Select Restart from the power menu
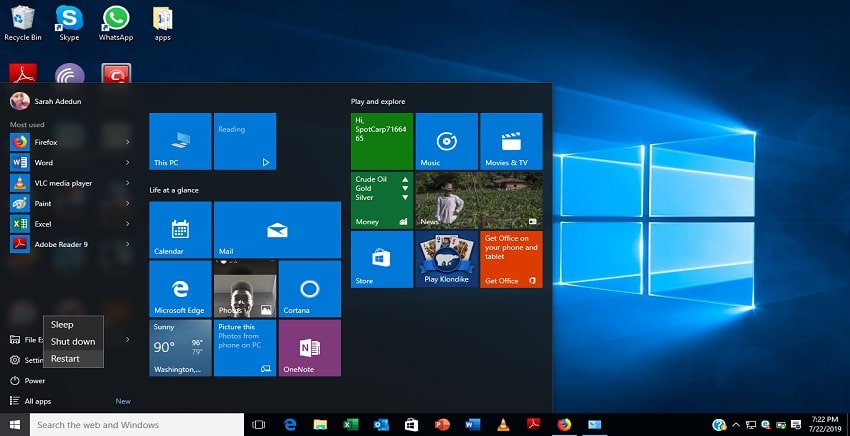The width and height of the screenshot is (850, 436). coord(73,358)
